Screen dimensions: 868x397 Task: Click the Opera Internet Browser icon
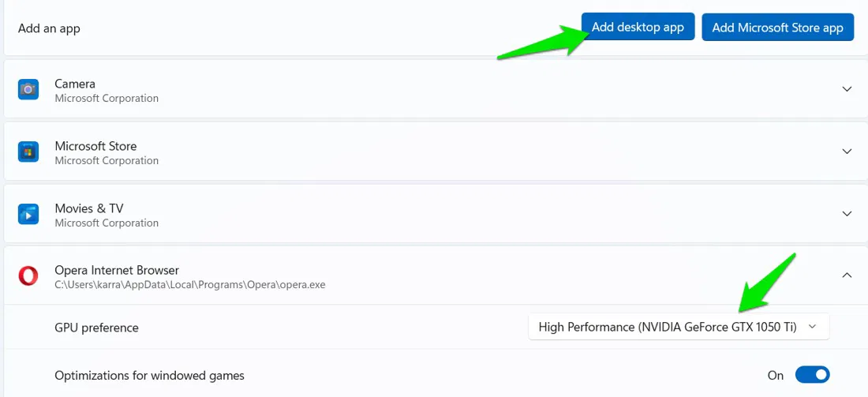[28, 275]
